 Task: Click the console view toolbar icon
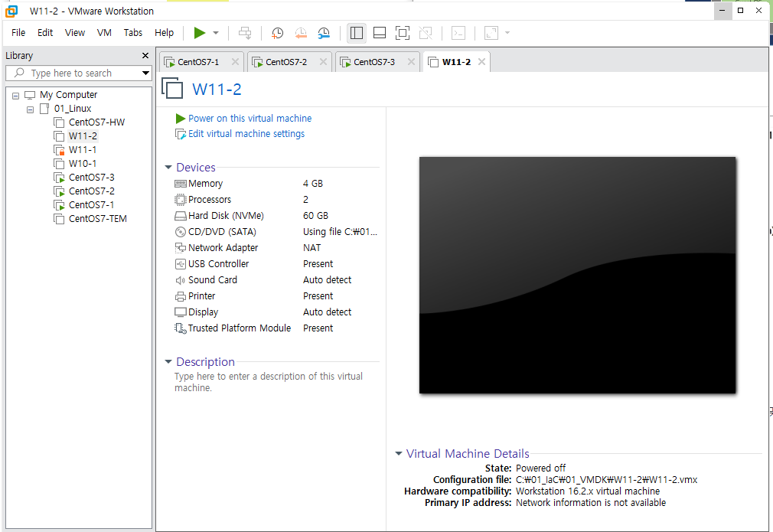point(458,33)
